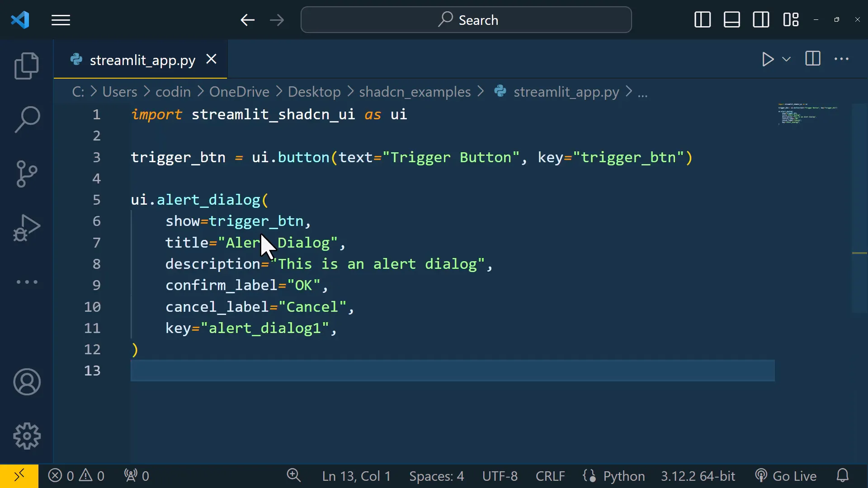Open the Explorer view
The image size is (868, 488).
(26, 66)
